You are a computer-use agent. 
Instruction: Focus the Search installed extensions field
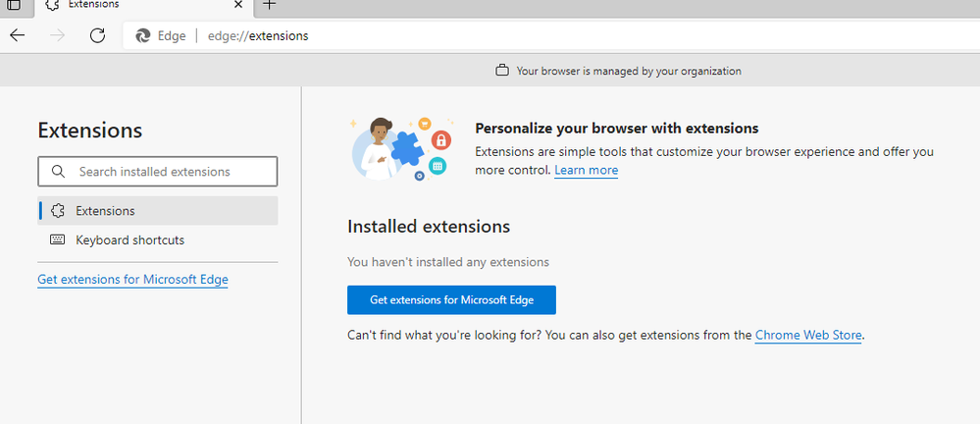[167, 172]
